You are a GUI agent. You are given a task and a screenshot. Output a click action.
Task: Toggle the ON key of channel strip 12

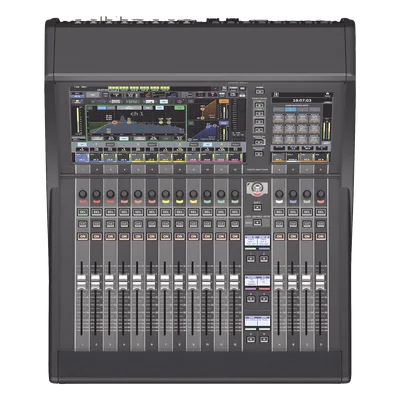[x=235, y=236]
